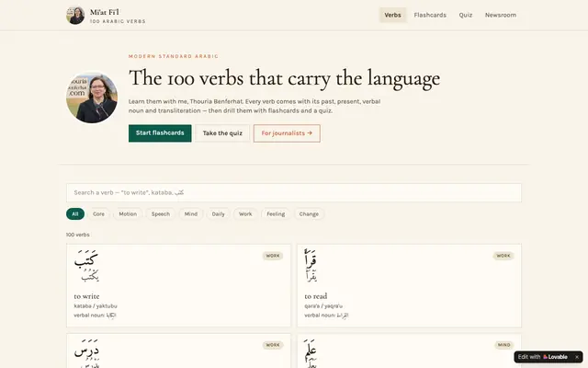Dismiss the Lovable badge with its X
Screen dimensions: 588x368
pyautogui.click(x=577, y=357)
